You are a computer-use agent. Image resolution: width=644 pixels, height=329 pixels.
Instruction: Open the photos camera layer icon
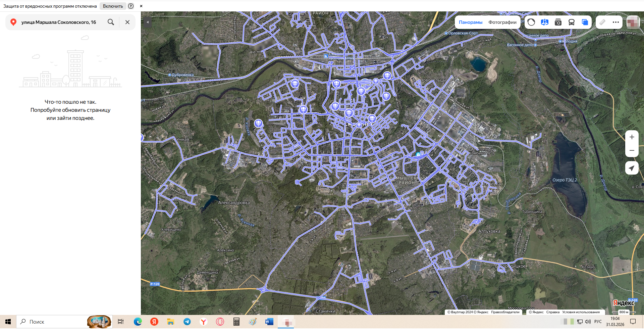coord(558,22)
